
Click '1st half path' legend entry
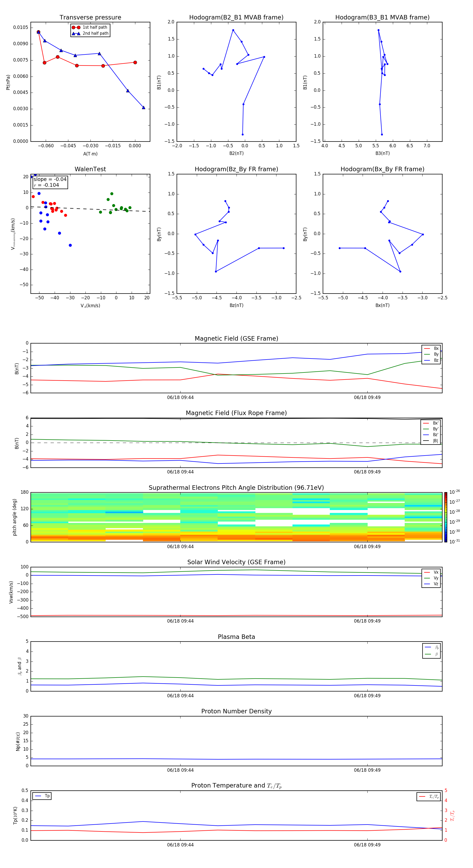click(90, 27)
